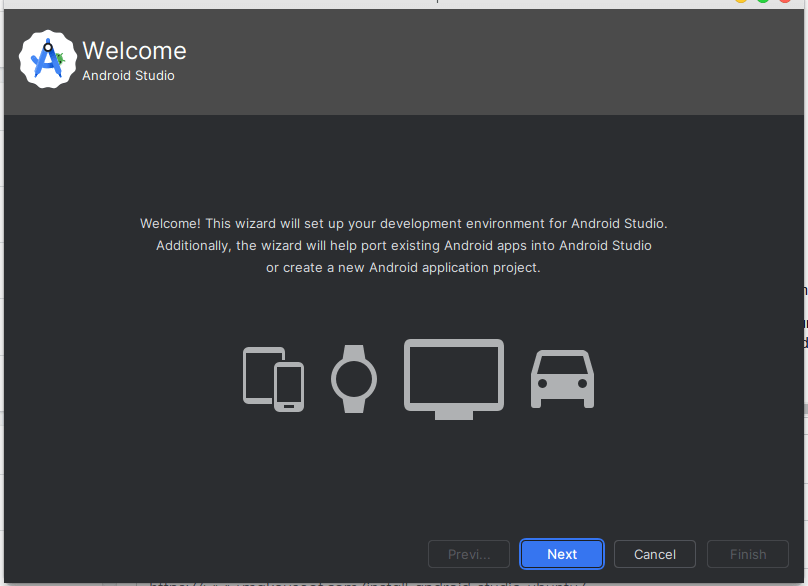The width and height of the screenshot is (808, 586).
Task: Click the line starting "Additionally, the wizard"
Action: 403,246
